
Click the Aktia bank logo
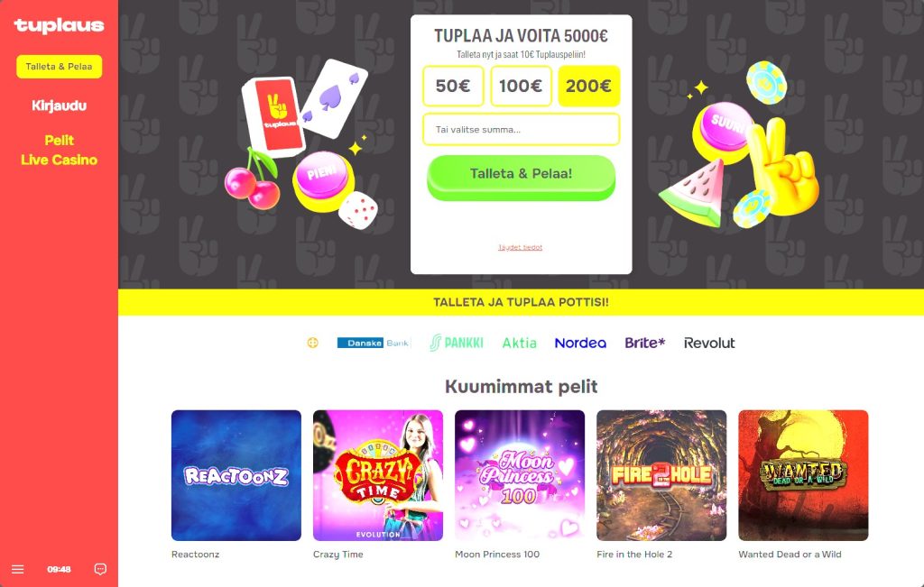[x=519, y=343]
